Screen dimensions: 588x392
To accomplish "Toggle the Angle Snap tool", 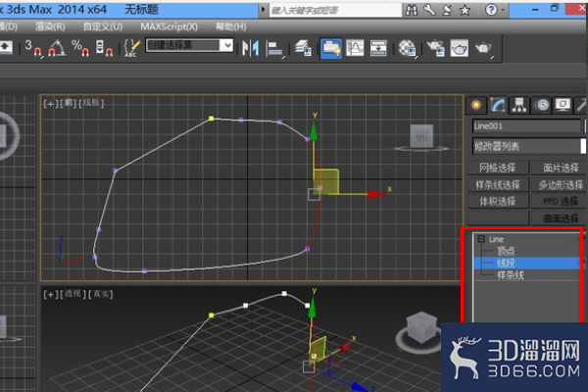I will coord(57,48).
